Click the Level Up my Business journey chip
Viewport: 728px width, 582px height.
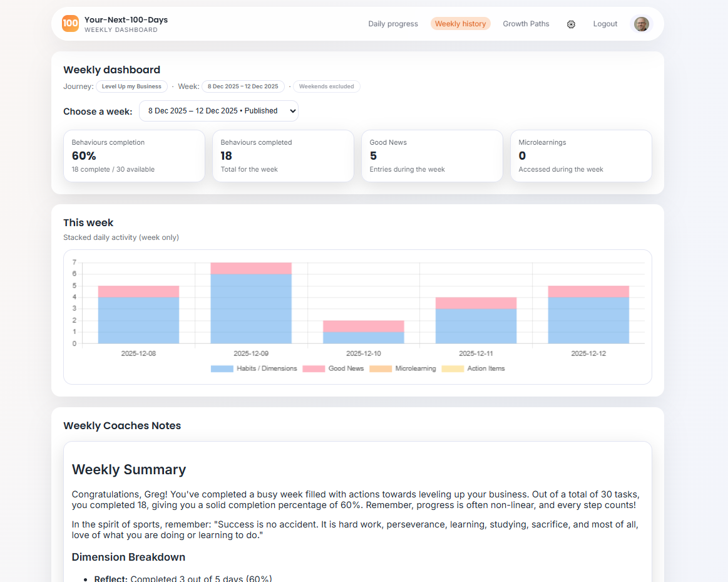[131, 86]
